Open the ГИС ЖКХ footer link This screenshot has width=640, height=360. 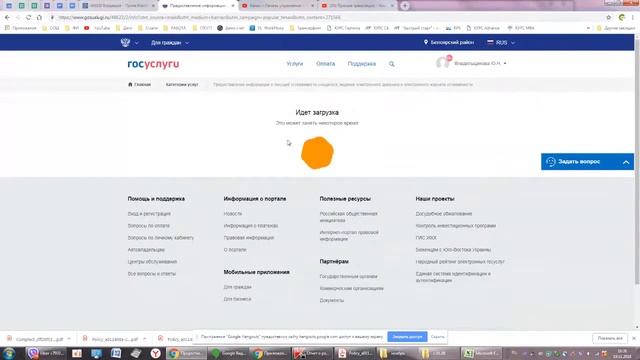pyautogui.click(x=426, y=238)
